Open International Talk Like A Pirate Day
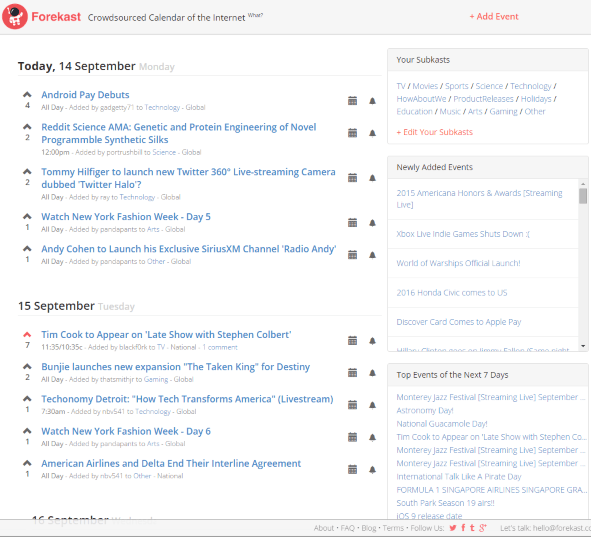The width and height of the screenshot is (591, 537). 459,477
